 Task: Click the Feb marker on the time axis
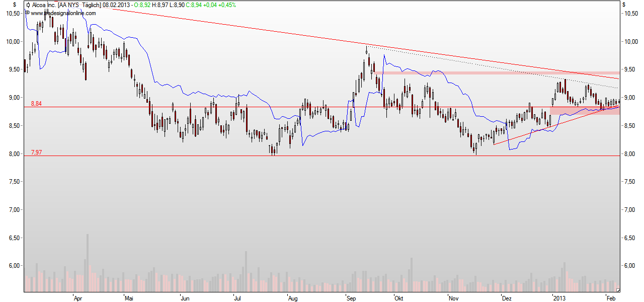pos(611,298)
